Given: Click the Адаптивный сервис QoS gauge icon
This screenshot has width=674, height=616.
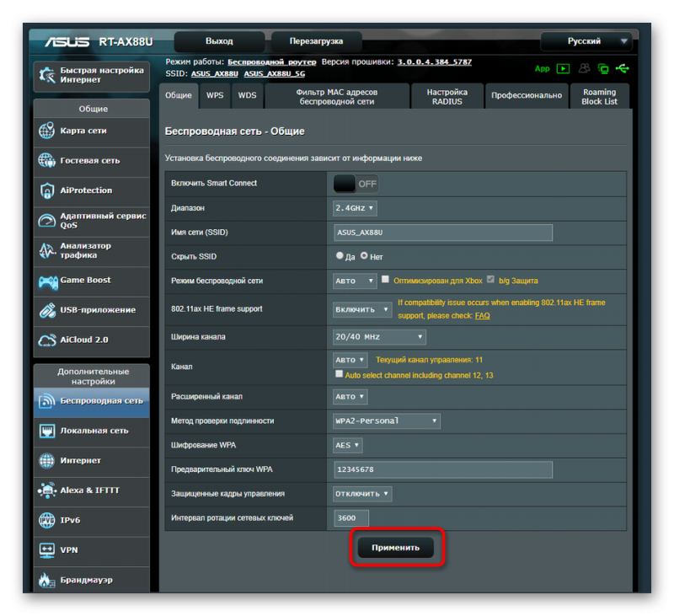Looking at the screenshot, I should point(46,221).
